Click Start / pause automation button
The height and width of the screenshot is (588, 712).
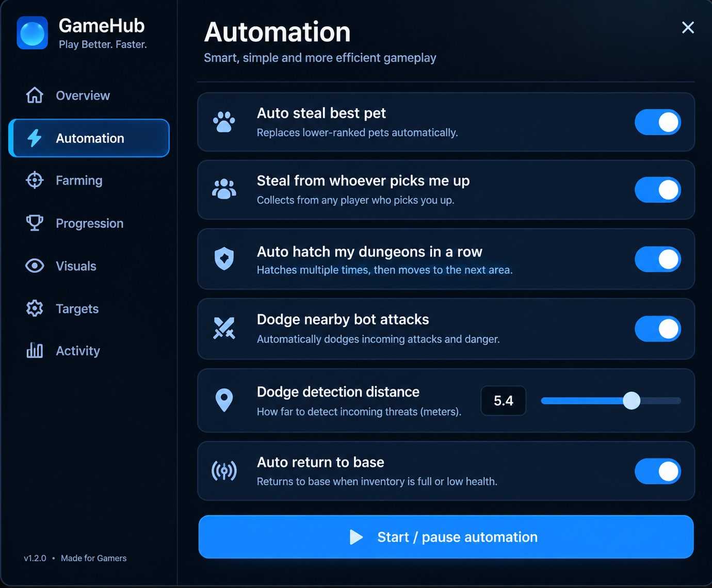(446, 537)
